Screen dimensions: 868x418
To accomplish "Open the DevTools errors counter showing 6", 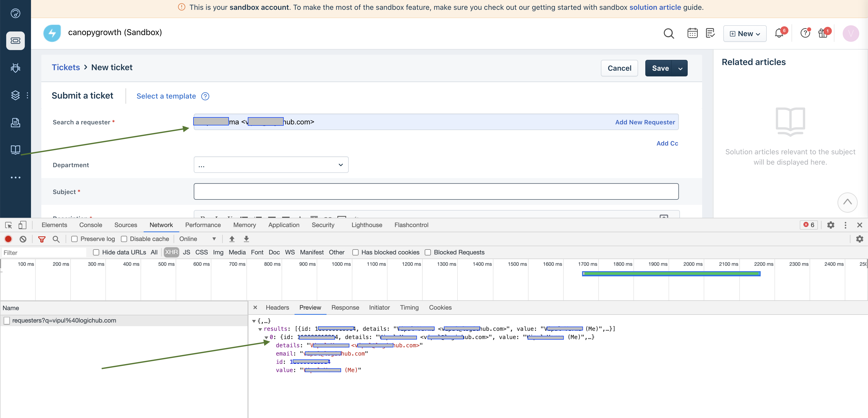I will tap(809, 225).
